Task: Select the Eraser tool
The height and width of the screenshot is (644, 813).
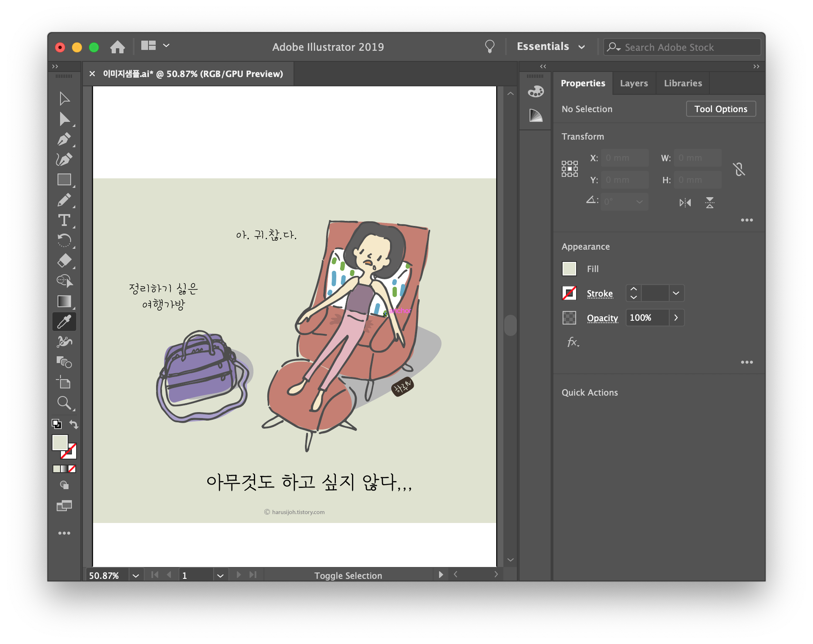Action: click(64, 260)
